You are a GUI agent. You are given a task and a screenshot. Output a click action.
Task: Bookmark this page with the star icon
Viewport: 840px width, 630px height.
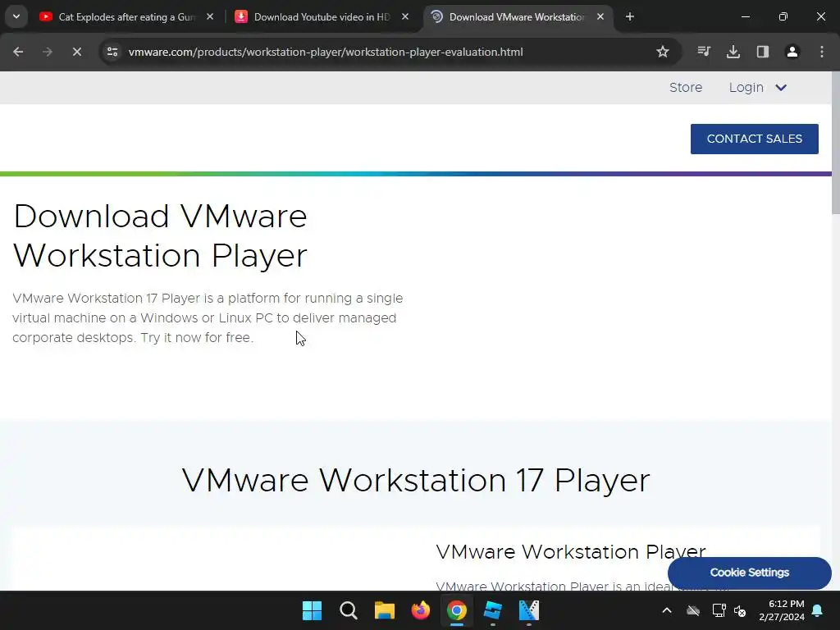click(663, 52)
